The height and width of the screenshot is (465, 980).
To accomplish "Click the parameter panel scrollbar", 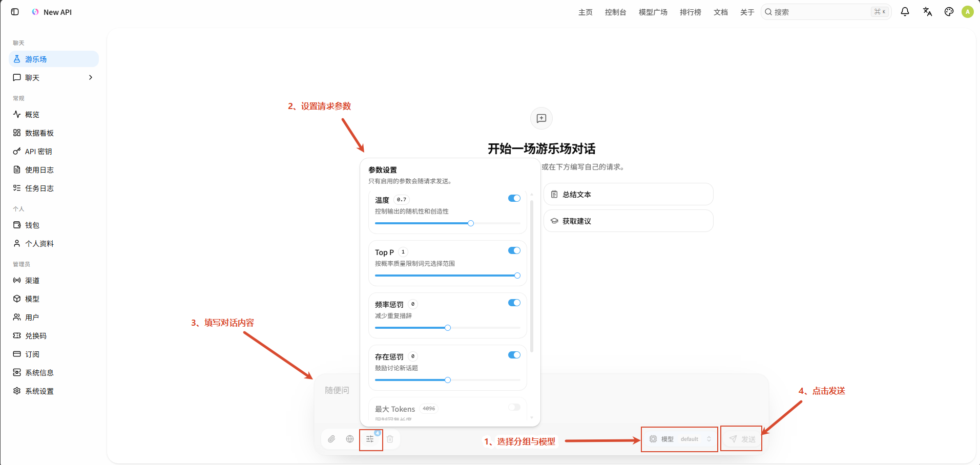I will 532,277.
